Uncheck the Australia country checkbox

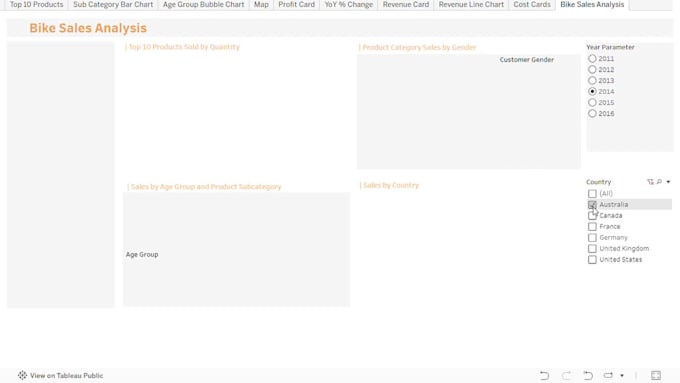592,204
